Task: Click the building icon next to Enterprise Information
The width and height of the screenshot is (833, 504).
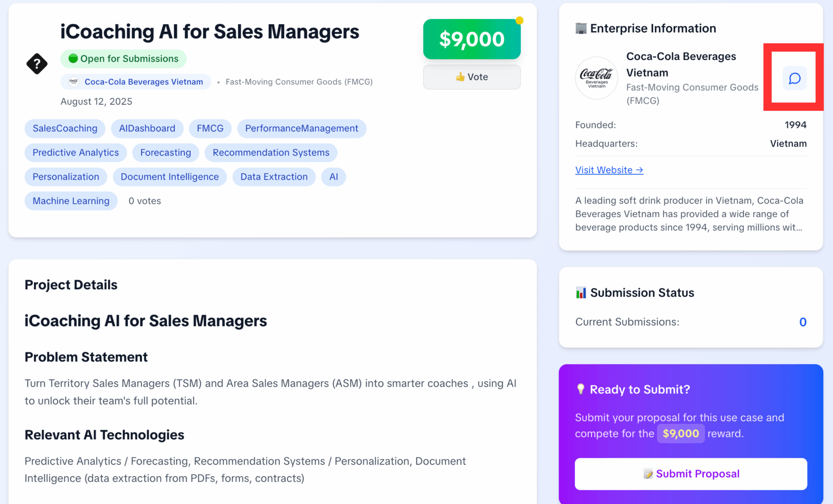Action: (581, 28)
